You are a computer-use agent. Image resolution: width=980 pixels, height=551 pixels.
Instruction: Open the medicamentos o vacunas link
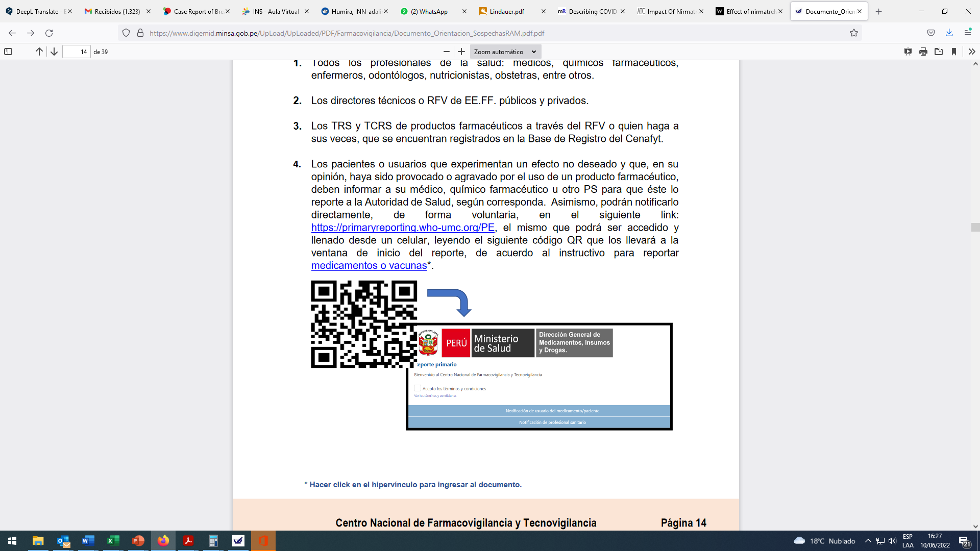(x=369, y=266)
